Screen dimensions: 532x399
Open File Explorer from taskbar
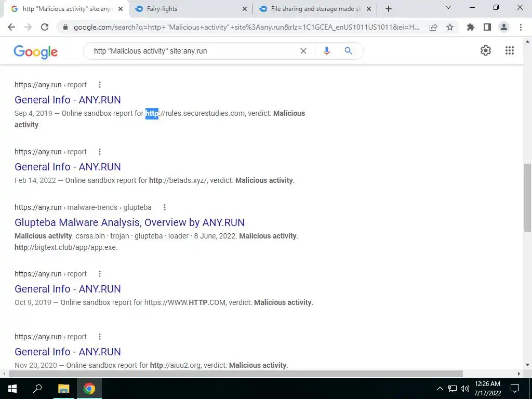63,389
